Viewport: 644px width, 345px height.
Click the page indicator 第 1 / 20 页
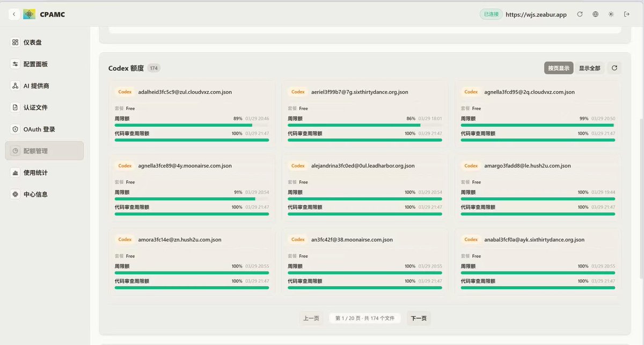[x=365, y=318]
